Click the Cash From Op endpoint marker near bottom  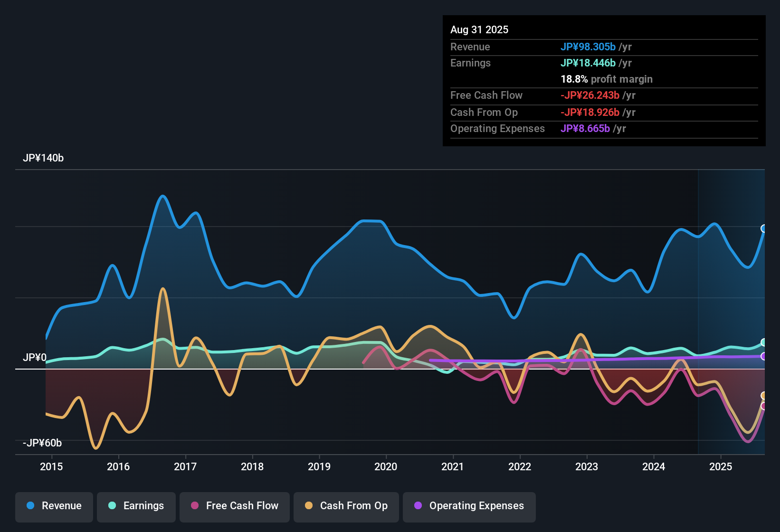click(x=764, y=395)
